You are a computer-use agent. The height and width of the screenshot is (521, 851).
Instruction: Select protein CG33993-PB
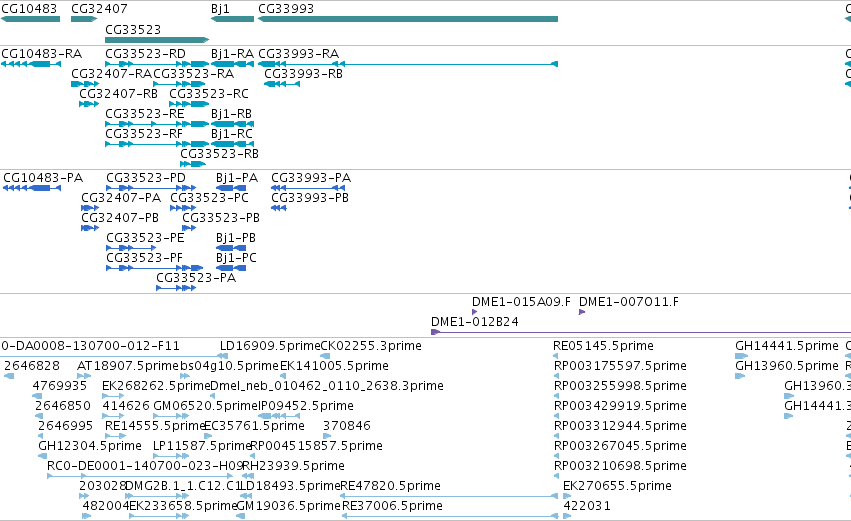click(x=310, y=198)
